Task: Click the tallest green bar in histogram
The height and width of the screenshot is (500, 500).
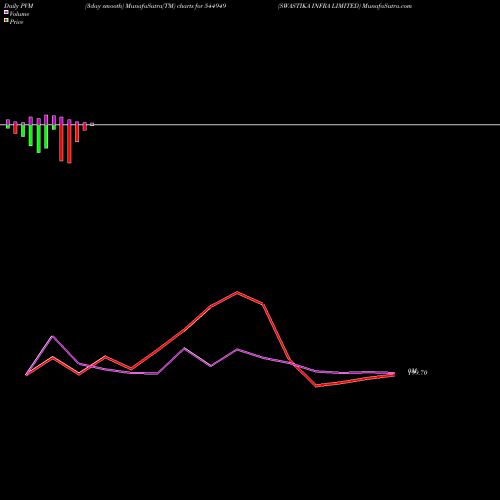Action: pos(39,139)
